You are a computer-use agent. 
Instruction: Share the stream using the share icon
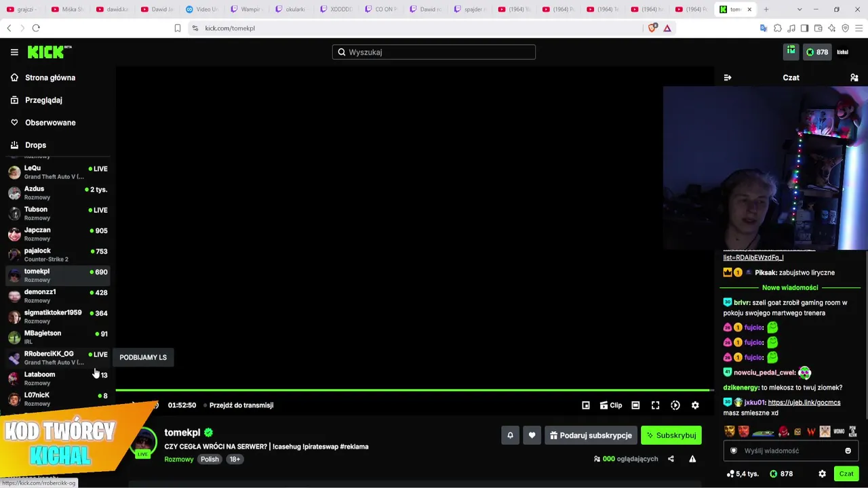[671, 459]
